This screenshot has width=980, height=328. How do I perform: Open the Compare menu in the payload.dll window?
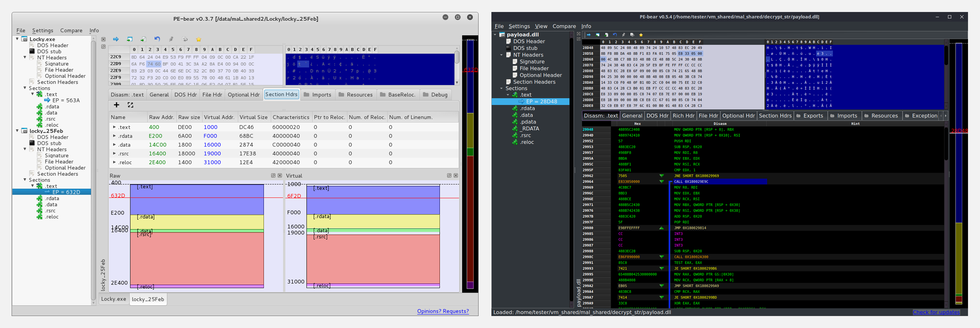point(564,26)
